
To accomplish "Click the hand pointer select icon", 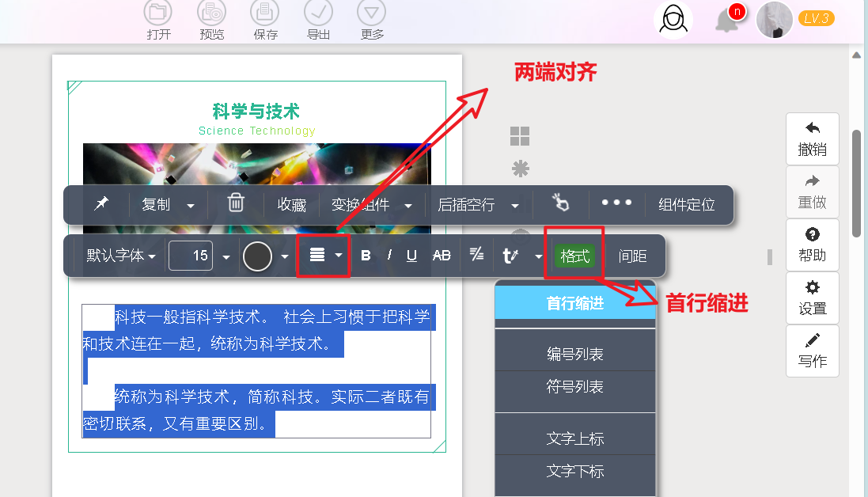I will click(x=561, y=203).
